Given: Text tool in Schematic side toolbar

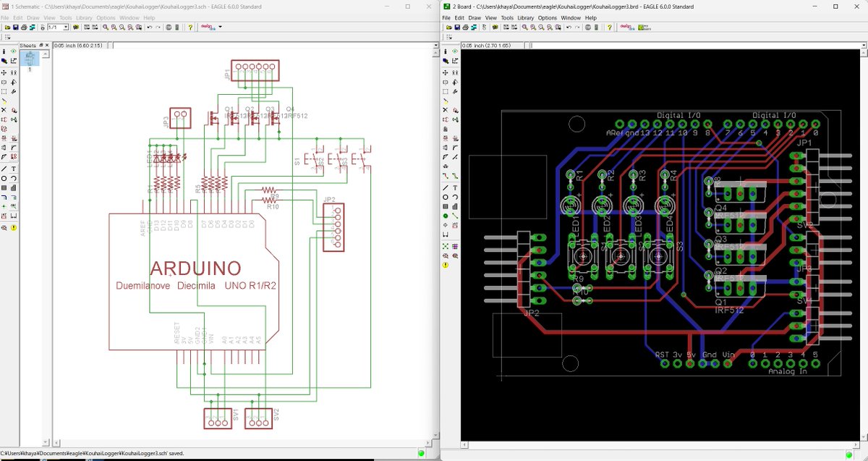Looking at the screenshot, I should pos(14,168).
